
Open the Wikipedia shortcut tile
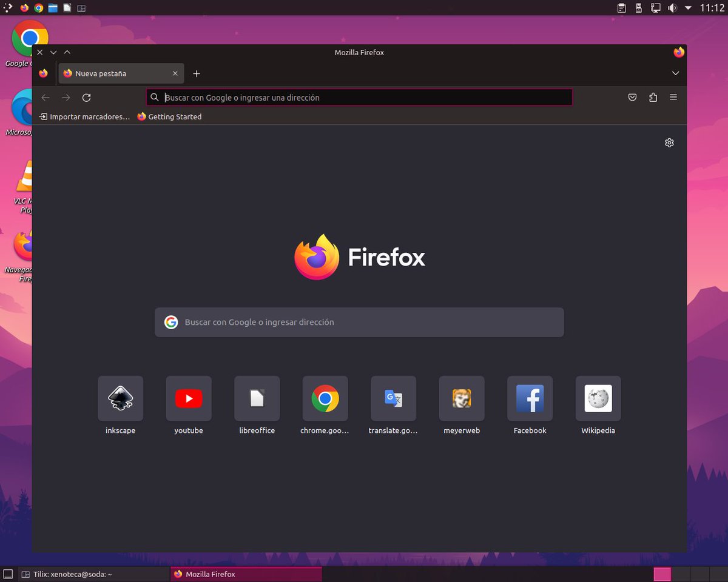598,398
